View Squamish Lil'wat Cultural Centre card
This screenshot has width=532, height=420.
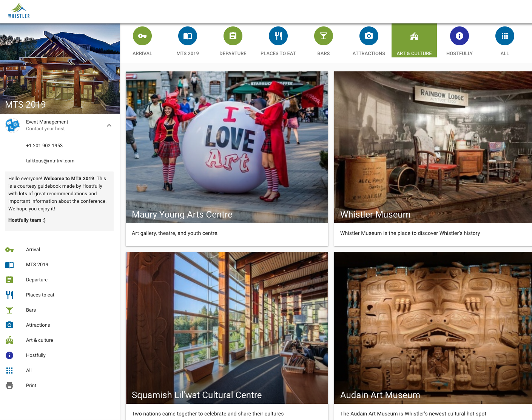[227, 328]
